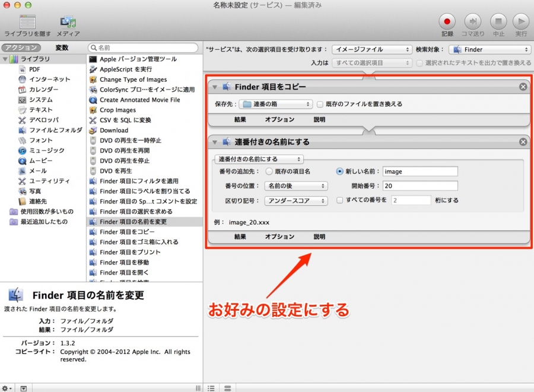The width and height of the screenshot is (534, 392).
Task: Select the 既存の項目名 radio button
Action: (x=269, y=171)
